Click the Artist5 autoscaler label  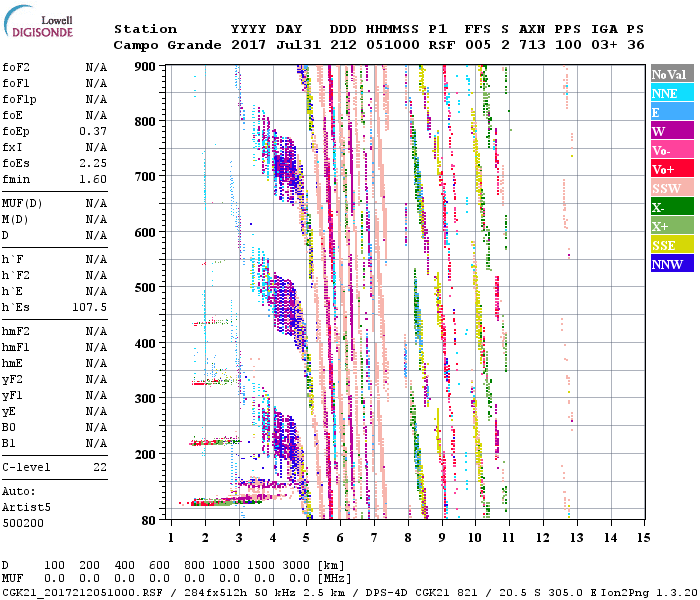(x=26, y=508)
